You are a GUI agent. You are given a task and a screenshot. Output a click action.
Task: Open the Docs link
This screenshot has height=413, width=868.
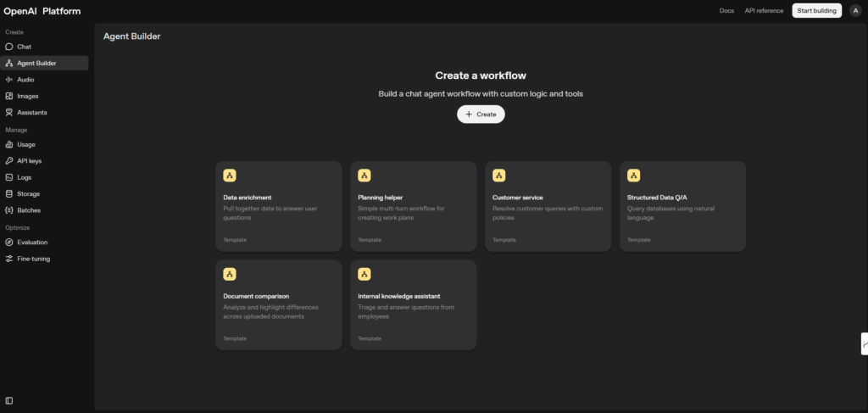pyautogui.click(x=726, y=11)
